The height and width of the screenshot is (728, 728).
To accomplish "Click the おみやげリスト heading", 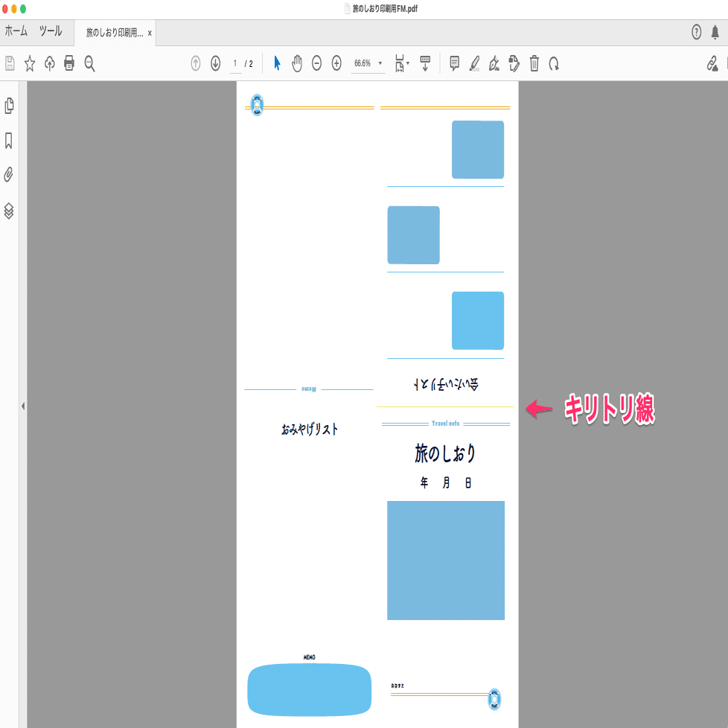I will pos(310,429).
